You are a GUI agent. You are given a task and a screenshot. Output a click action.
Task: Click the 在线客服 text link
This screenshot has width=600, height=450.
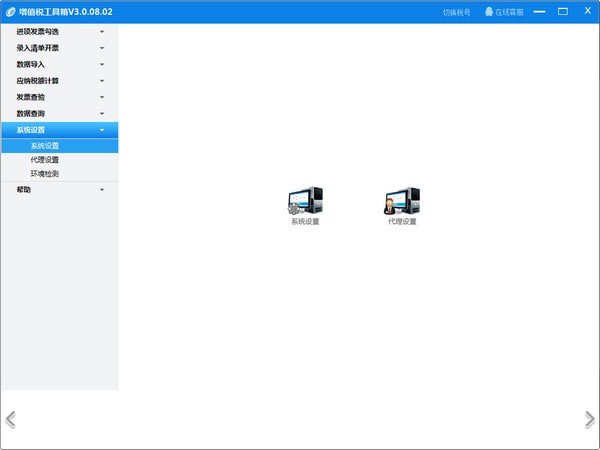click(509, 13)
